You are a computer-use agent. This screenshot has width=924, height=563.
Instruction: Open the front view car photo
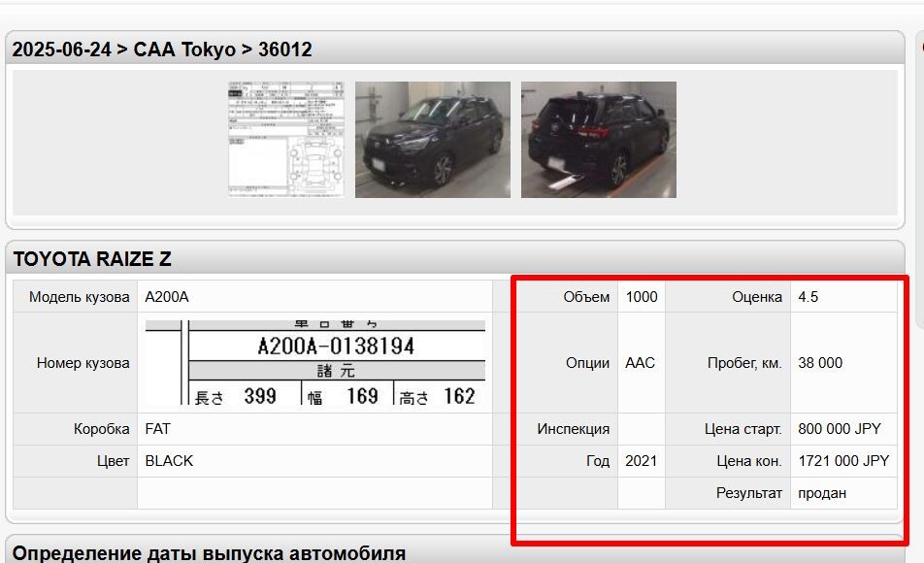click(433, 139)
